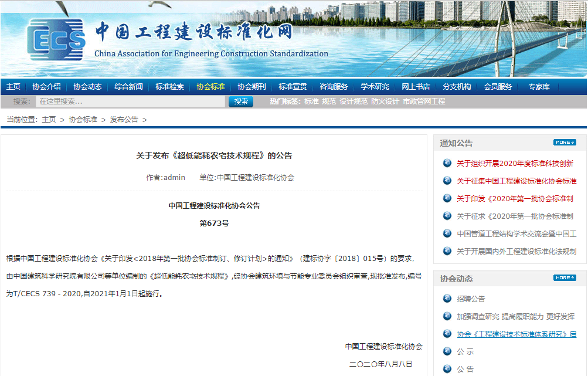
Task: Open 公 示 link in 协会动态
Action: click(465, 351)
